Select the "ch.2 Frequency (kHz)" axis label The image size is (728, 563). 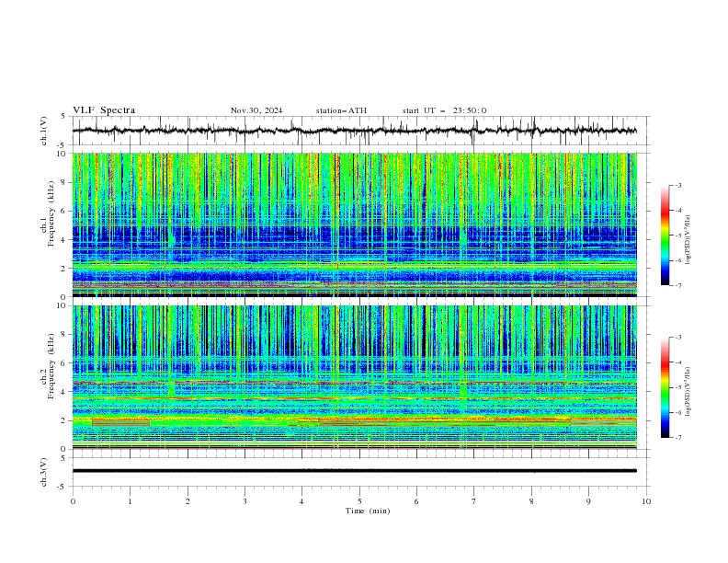point(48,366)
